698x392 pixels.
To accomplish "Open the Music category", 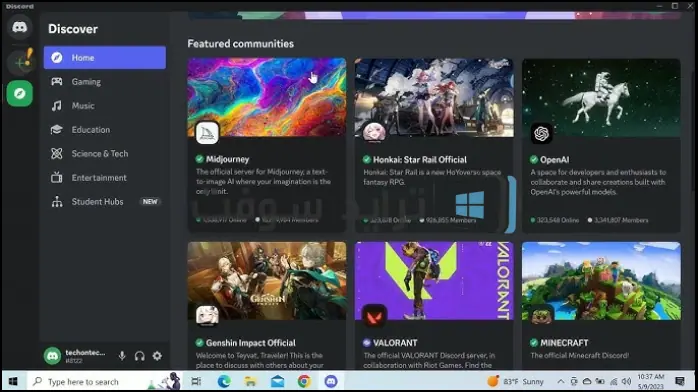I will 105,105.
